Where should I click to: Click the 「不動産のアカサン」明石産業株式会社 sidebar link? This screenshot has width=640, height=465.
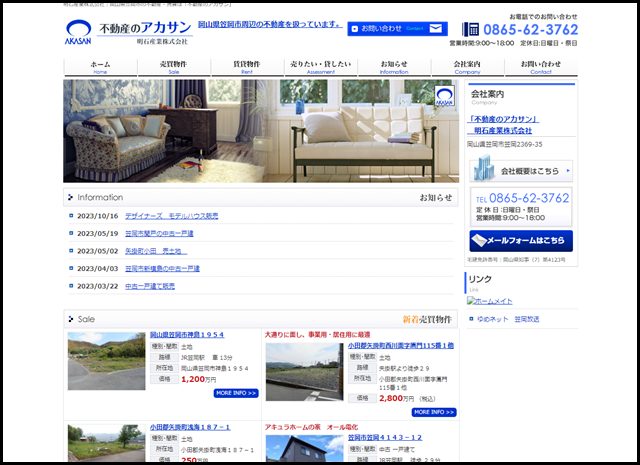click(503, 125)
